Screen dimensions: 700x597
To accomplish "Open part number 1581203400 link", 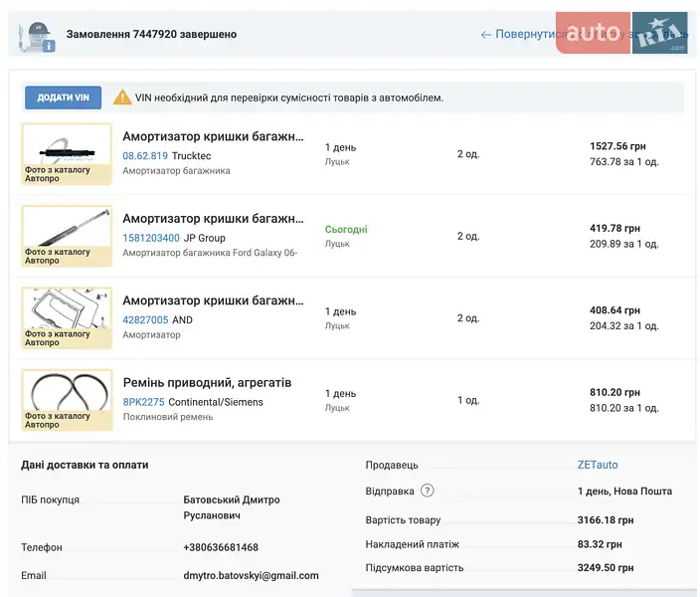I will (x=151, y=238).
